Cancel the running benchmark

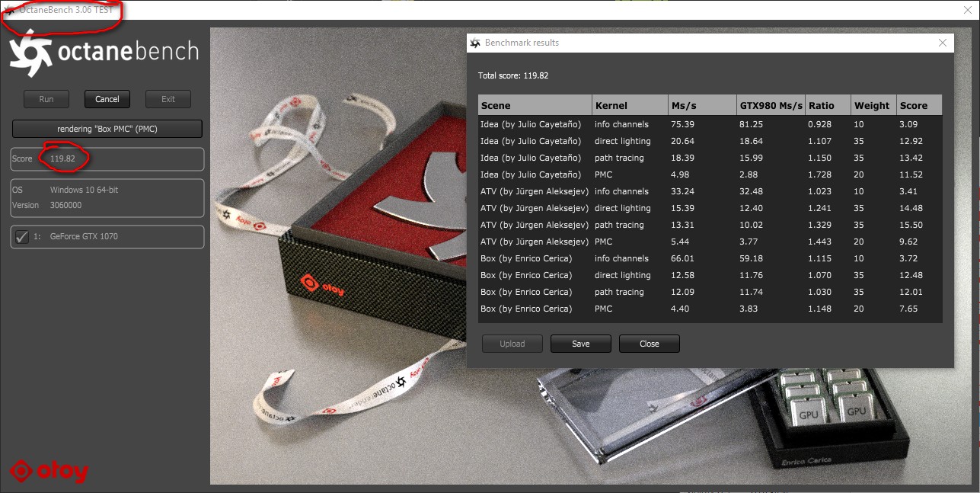pyautogui.click(x=107, y=99)
